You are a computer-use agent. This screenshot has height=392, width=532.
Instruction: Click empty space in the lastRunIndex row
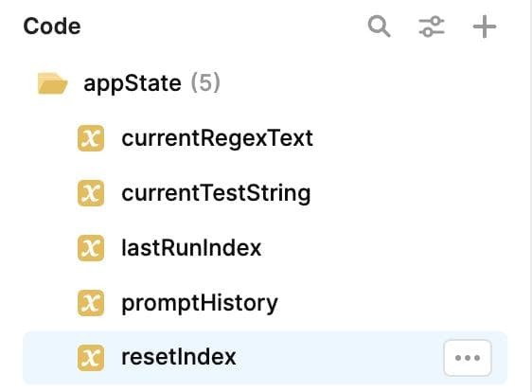pyautogui.click(x=373, y=248)
